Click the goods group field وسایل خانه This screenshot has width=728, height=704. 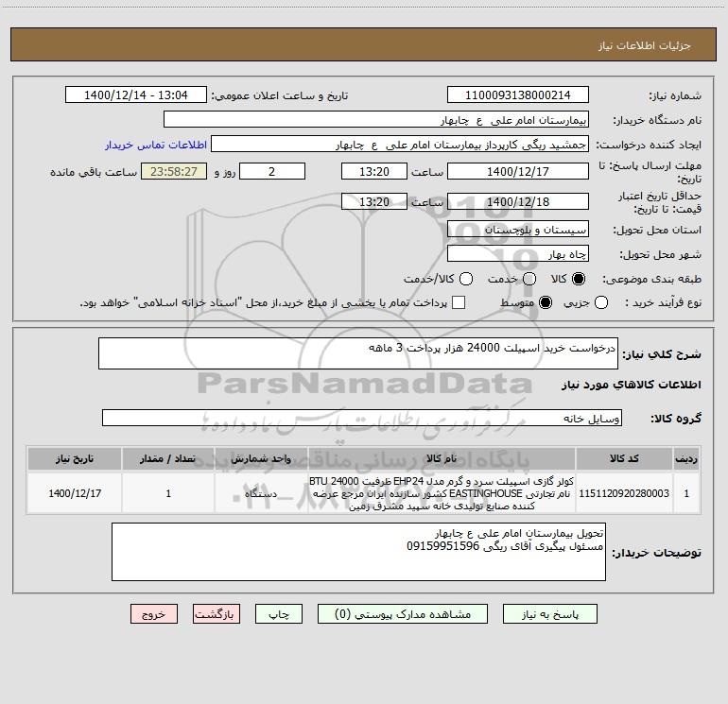pyautogui.click(x=362, y=418)
